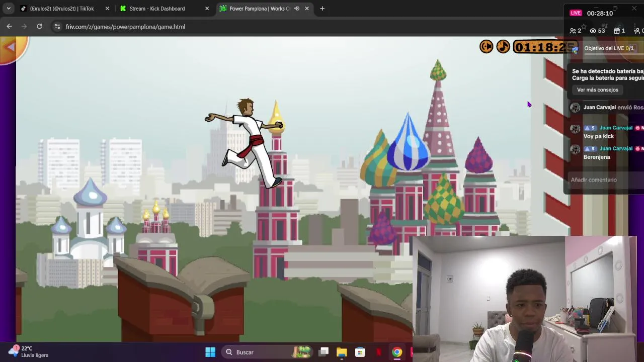
Task: Select the Power Pamplona tab
Action: [259, 9]
